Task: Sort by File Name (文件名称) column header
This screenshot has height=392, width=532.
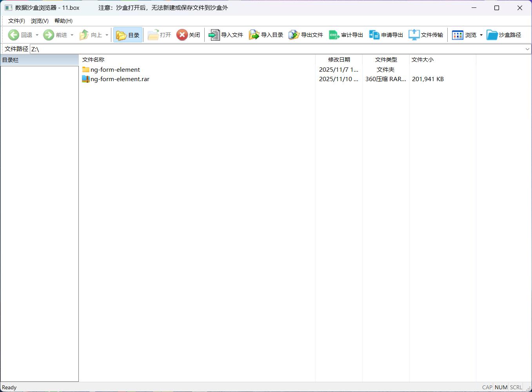Action: pyautogui.click(x=197, y=60)
